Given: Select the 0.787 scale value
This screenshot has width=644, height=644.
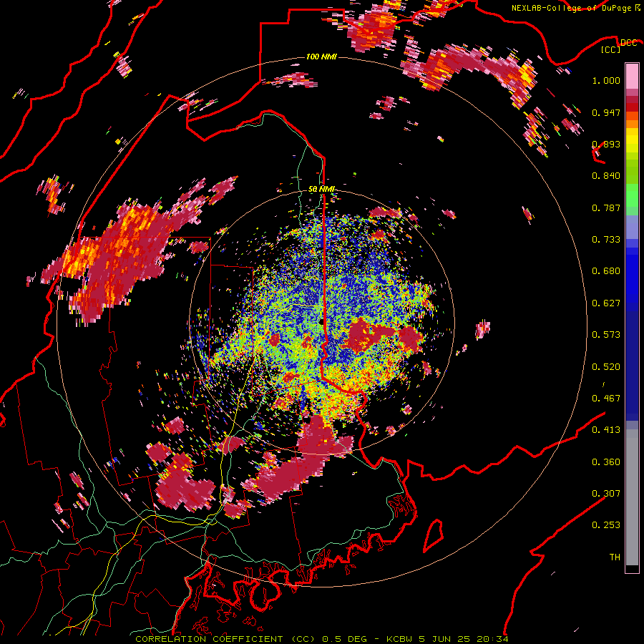Looking at the screenshot, I should (x=606, y=208).
